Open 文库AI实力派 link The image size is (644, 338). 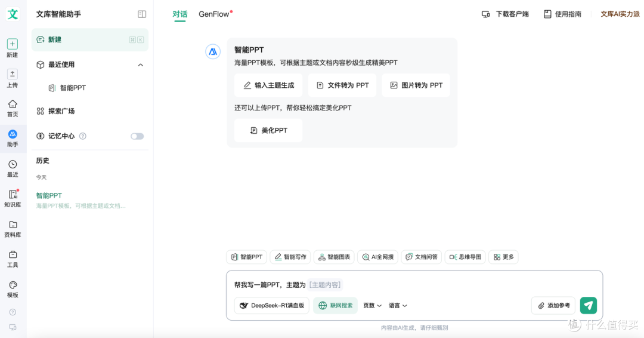[x=620, y=14]
